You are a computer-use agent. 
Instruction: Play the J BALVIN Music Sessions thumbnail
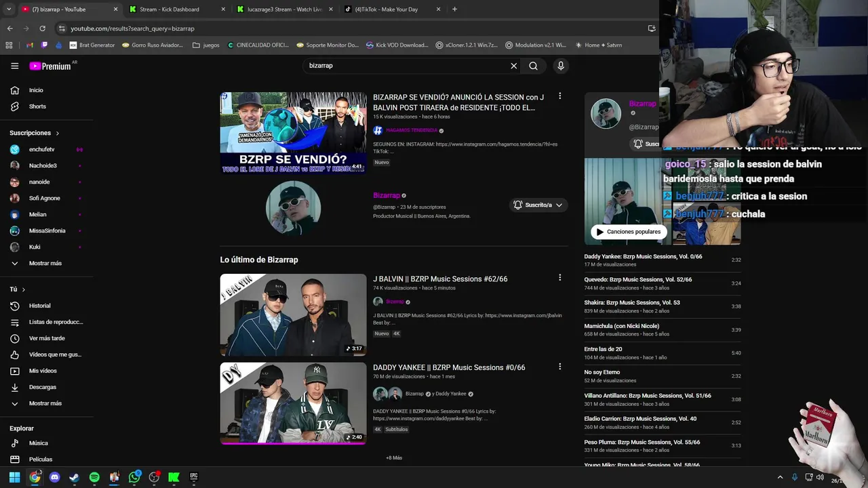(293, 314)
